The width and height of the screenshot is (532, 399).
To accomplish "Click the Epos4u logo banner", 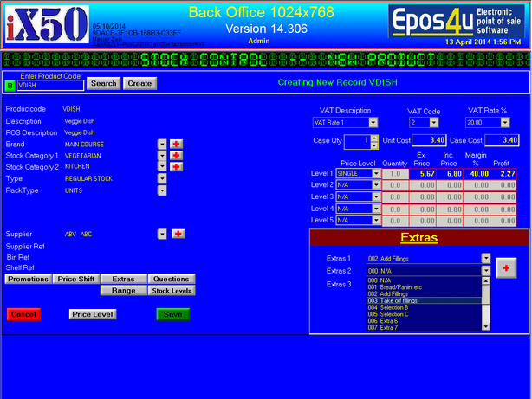I will (457, 21).
